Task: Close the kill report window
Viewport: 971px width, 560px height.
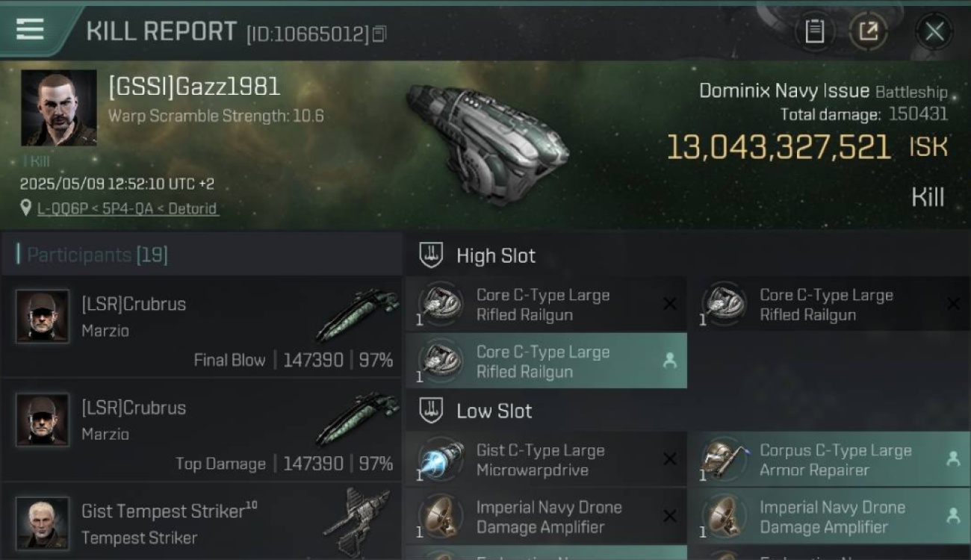Action: pyautogui.click(x=934, y=31)
